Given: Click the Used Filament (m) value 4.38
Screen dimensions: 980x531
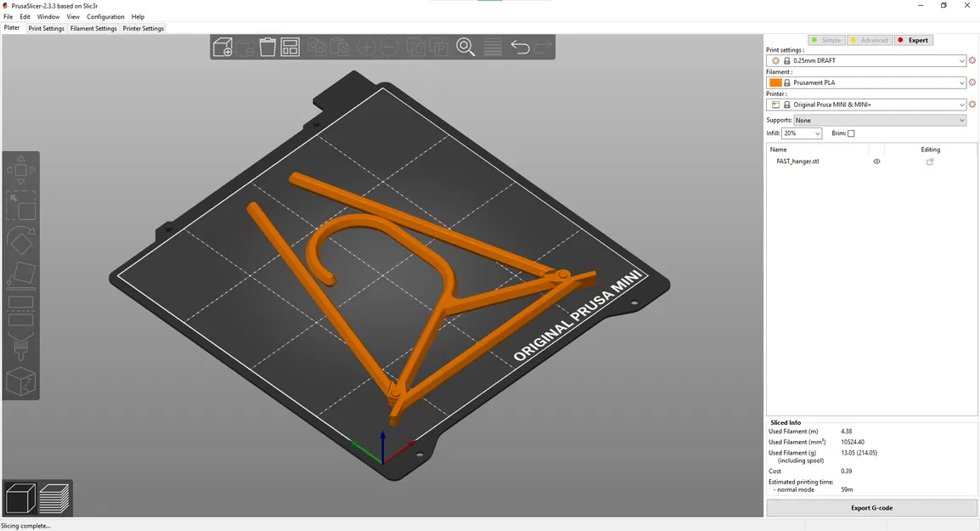Looking at the screenshot, I should (x=847, y=432).
